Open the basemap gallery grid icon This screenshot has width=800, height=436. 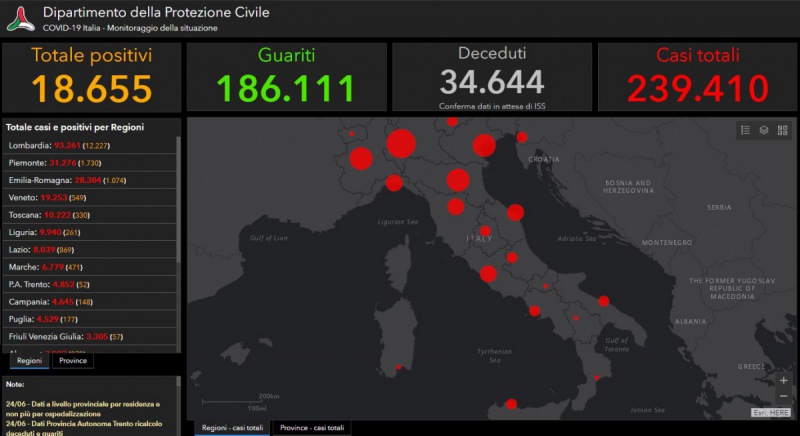click(783, 130)
